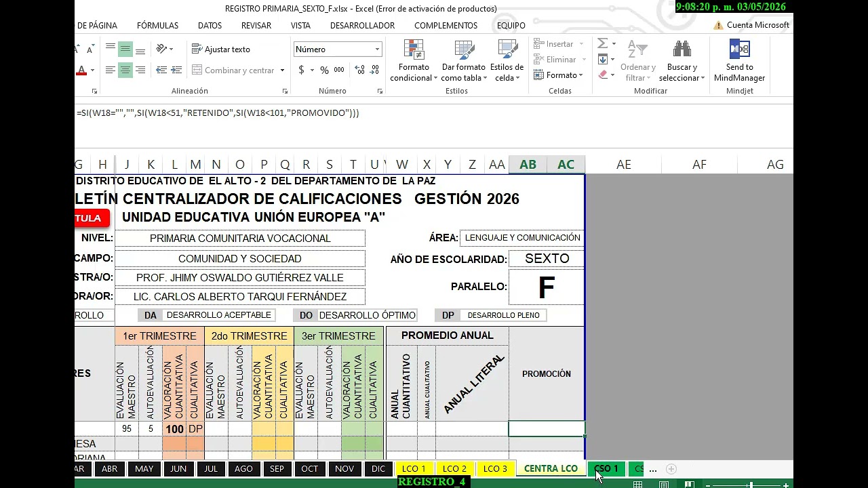The width and height of the screenshot is (868, 488).
Task: Open the REVISAR ribbon tab
Action: pos(256,25)
